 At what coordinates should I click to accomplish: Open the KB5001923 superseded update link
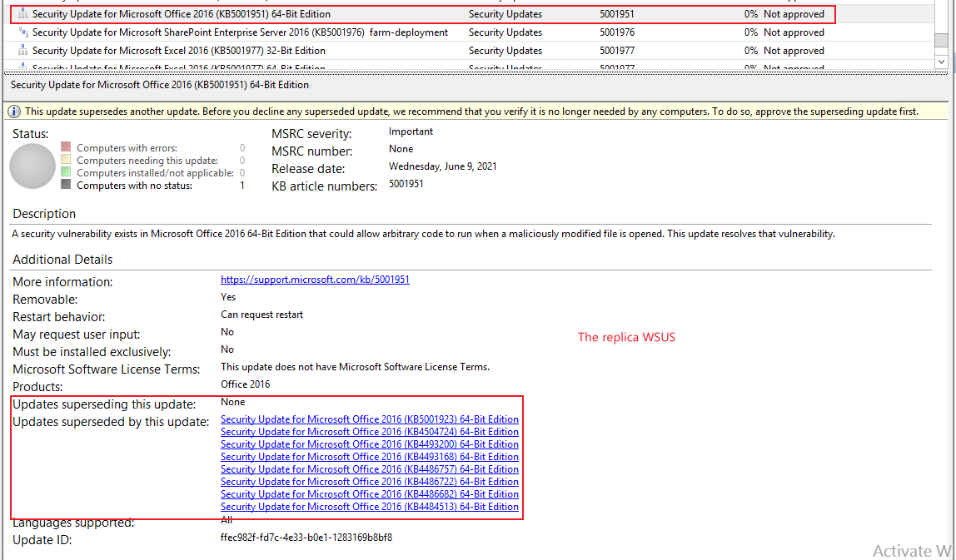370,419
